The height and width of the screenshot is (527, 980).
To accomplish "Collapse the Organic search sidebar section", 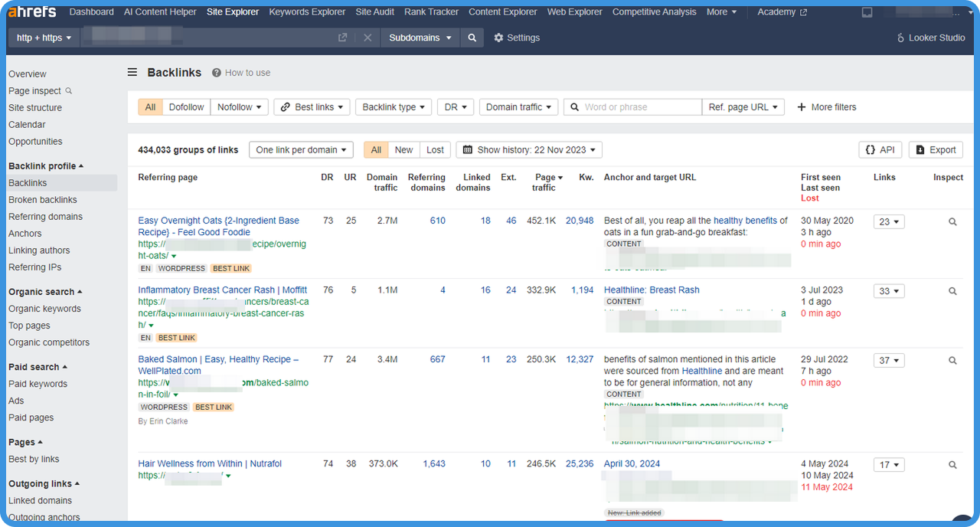I will [x=45, y=292].
